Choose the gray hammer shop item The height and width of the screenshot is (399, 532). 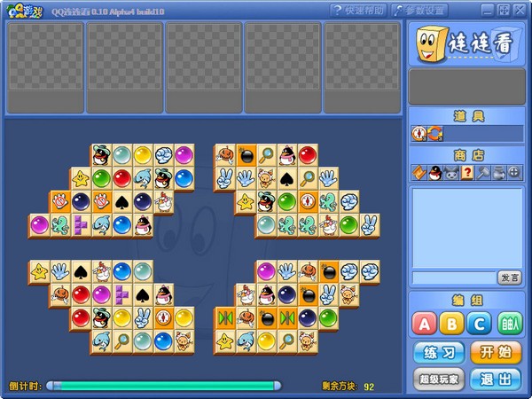(483, 173)
